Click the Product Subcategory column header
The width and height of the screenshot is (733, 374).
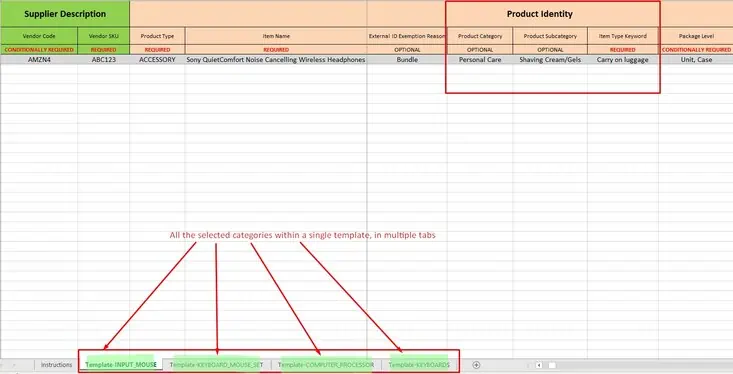point(550,36)
